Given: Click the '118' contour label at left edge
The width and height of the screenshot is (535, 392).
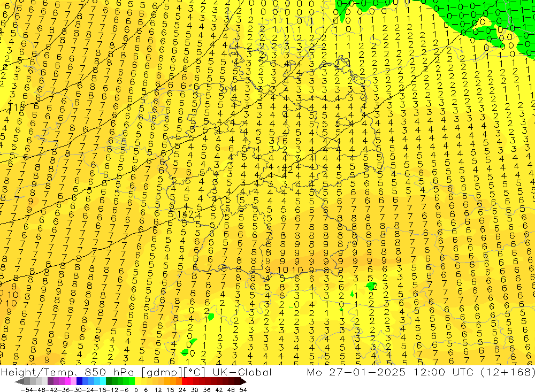Looking at the screenshot, I should pyautogui.click(x=17, y=106).
